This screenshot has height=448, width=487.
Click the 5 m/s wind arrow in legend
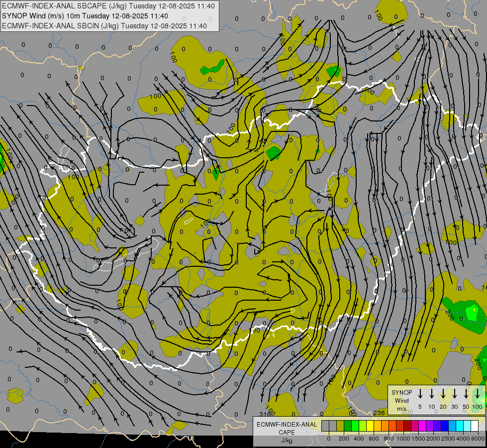pos(420,394)
